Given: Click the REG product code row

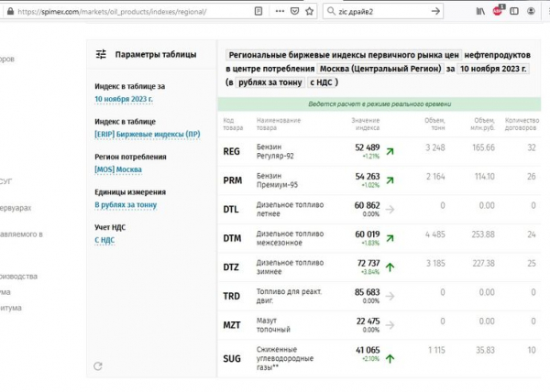Looking at the screenshot, I should pyautogui.click(x=232, y=151).
